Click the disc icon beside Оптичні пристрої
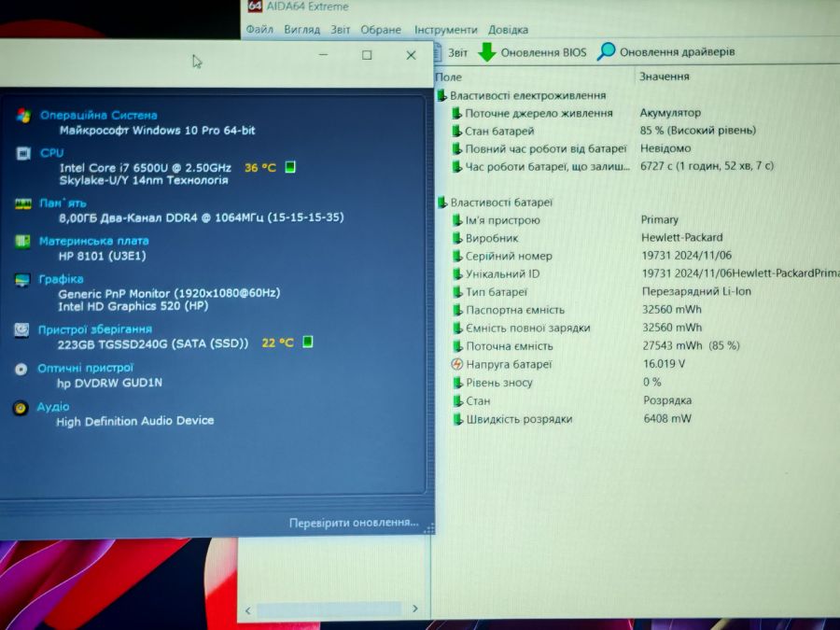This screenshot has height=630, width=840. [x=21, y=369]
